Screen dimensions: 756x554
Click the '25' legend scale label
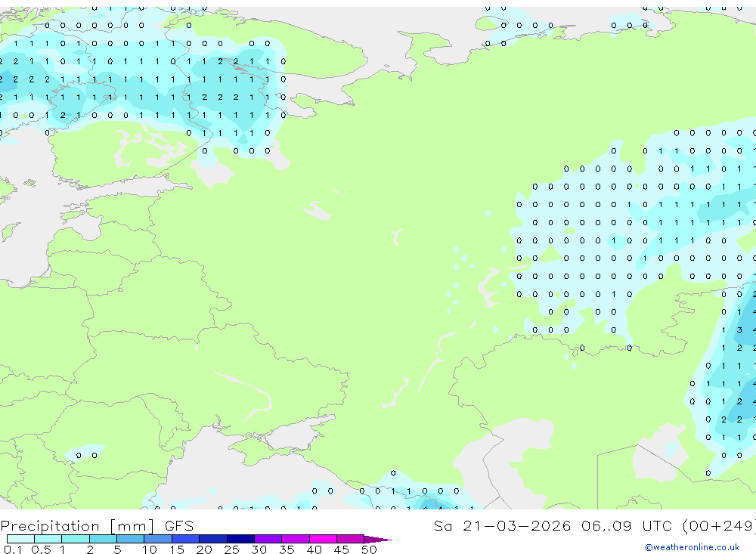pos(231,549)
